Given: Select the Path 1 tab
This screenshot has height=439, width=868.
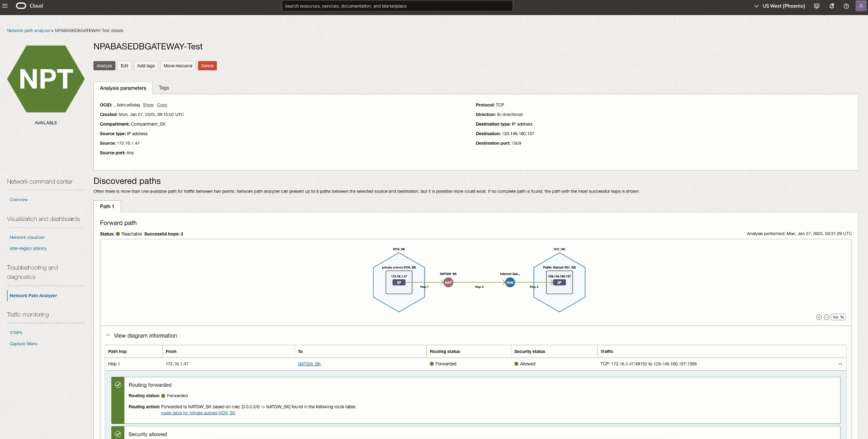Looking at the screenshot, I should (x=107, y=206).
